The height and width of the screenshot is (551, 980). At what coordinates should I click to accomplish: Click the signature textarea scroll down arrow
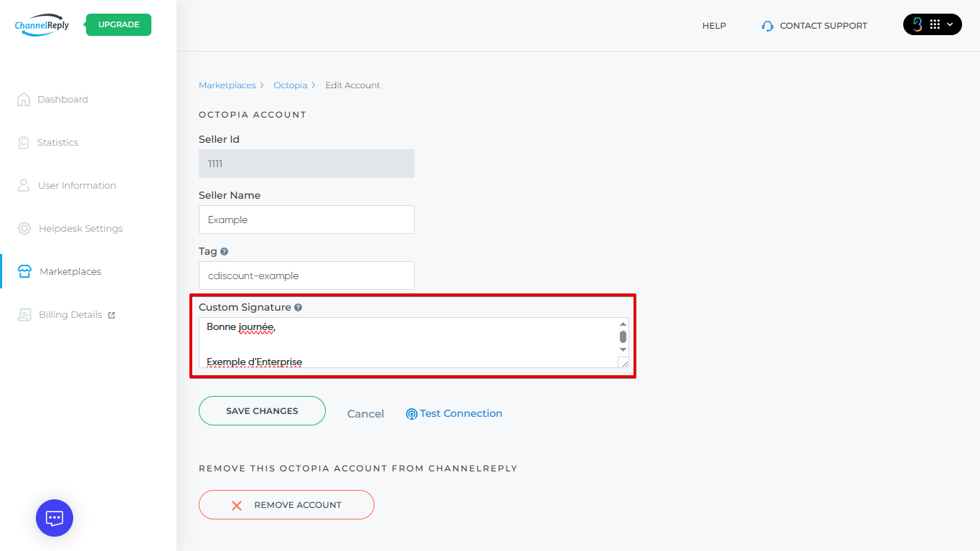[x=623, y=349]
